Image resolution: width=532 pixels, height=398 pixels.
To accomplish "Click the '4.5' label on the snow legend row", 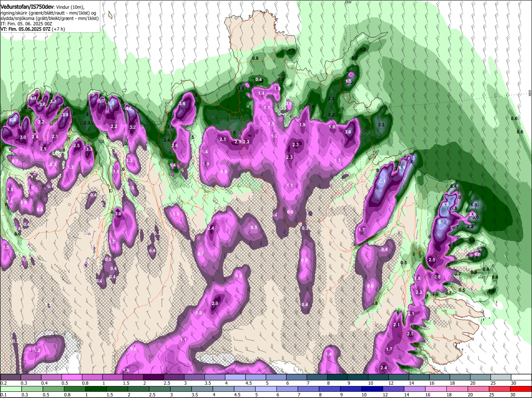I will pos(249,383).
